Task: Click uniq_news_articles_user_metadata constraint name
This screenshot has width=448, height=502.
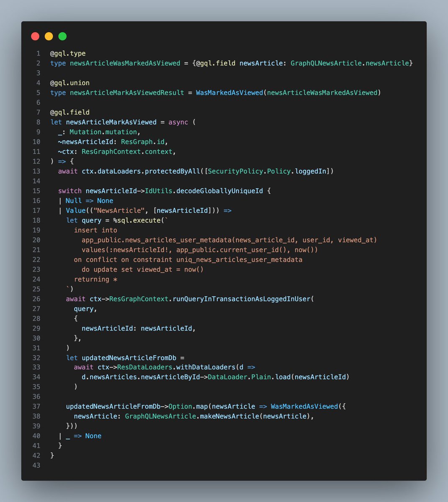Action: click(239, 260)
